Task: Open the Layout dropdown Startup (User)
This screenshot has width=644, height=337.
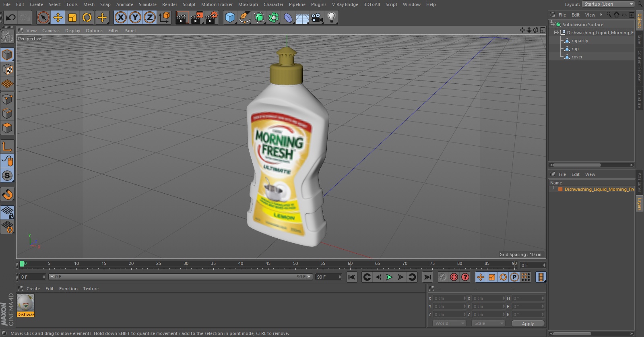Action: pyautogui.click(x=608, y=4)
